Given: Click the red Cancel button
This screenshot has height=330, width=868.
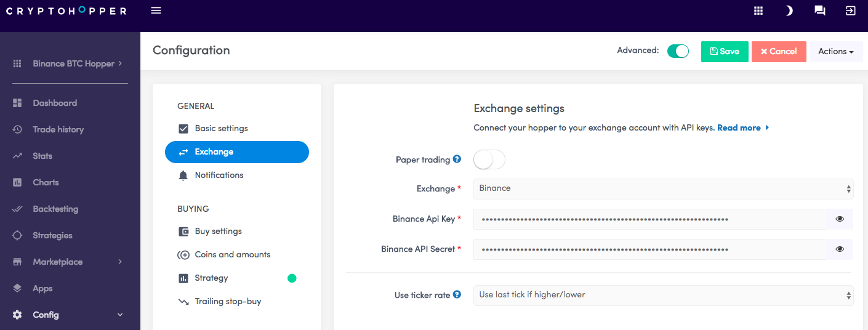Looking at the screenshot, I should click(x=779, y=52).
